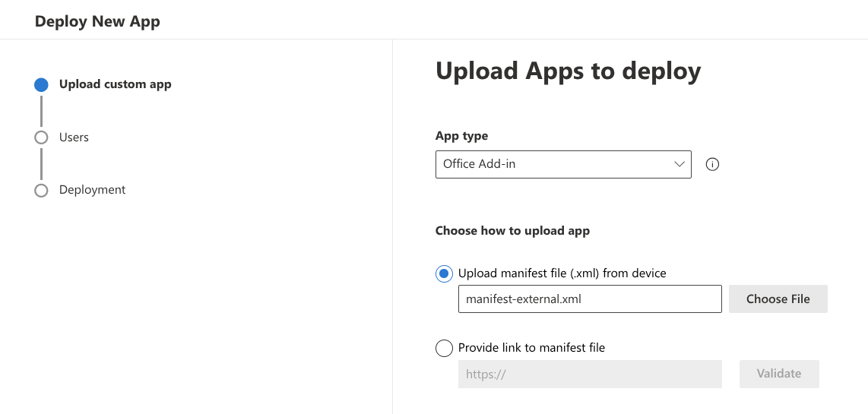Click the 'Provide link to manifest file' label
868x414 pixels.
tap(531, 348)
